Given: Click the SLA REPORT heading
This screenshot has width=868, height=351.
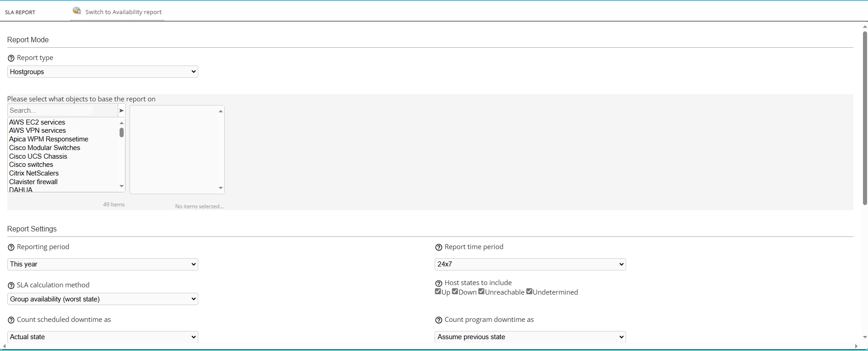Looking at the screenshot, I should [20, 12].
